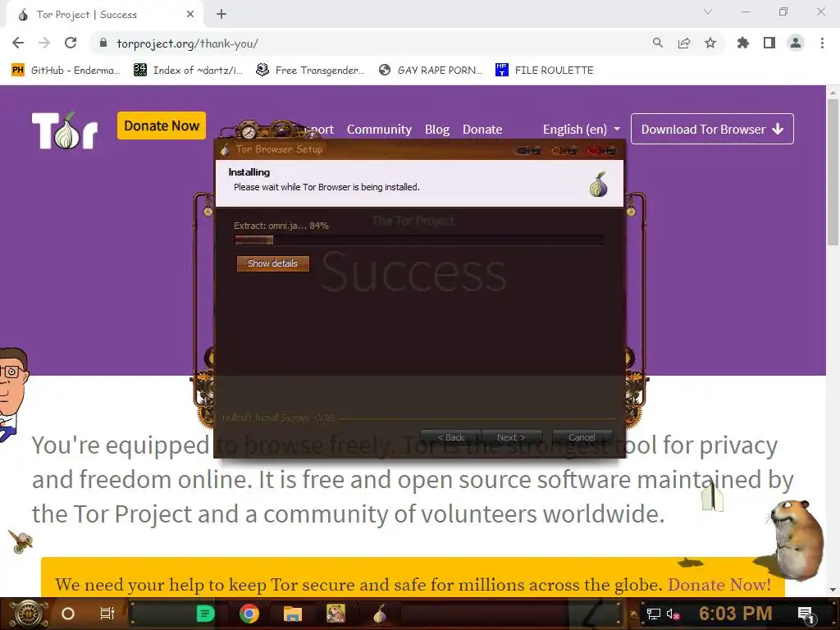Click the Chrome tab search chevron
The image size is (840, 630).
pos(708,11)
